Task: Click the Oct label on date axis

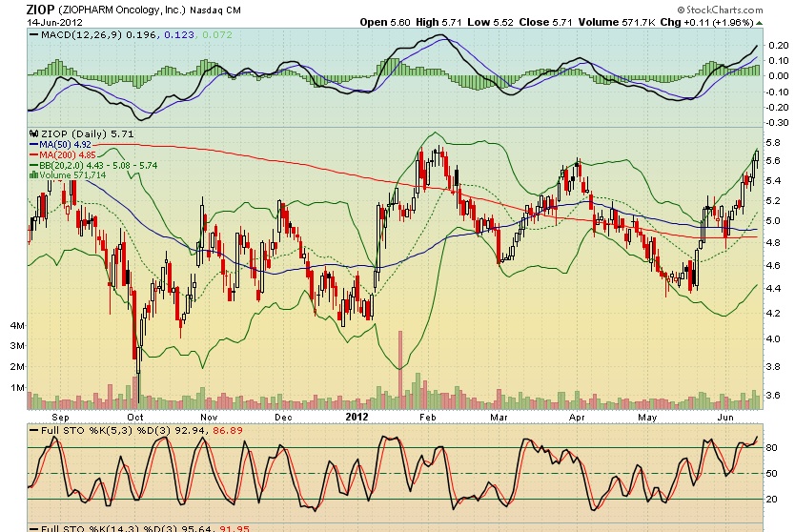Action: click(134, 417)
